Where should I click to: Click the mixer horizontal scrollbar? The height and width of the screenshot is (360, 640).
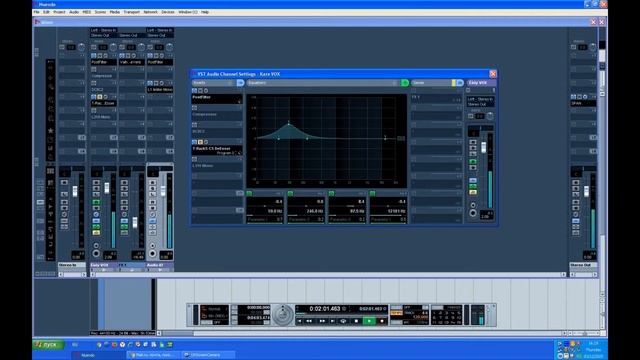328,275
